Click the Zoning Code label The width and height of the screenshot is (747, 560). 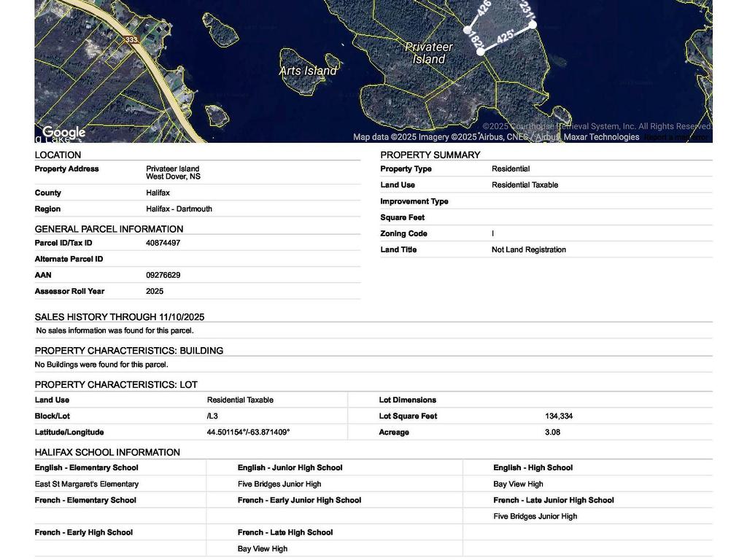(x=403, y=233)
